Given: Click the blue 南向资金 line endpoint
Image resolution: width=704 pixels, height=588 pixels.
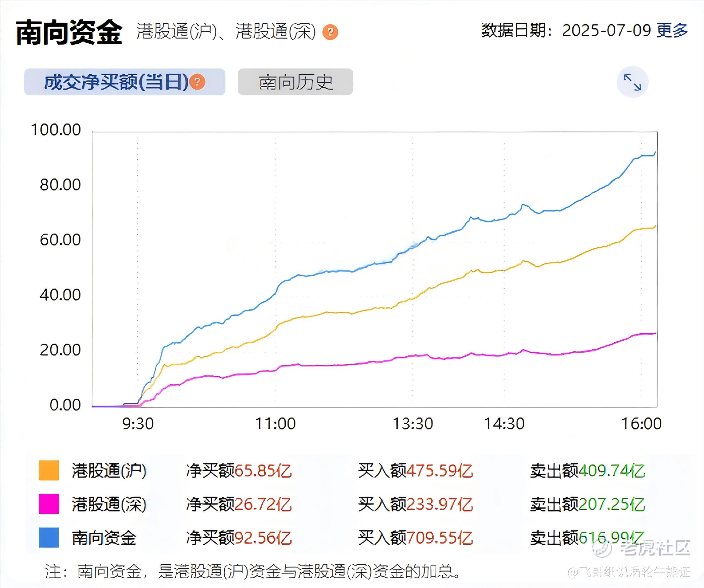Looking at the screenshot, I should pos(655,152).
